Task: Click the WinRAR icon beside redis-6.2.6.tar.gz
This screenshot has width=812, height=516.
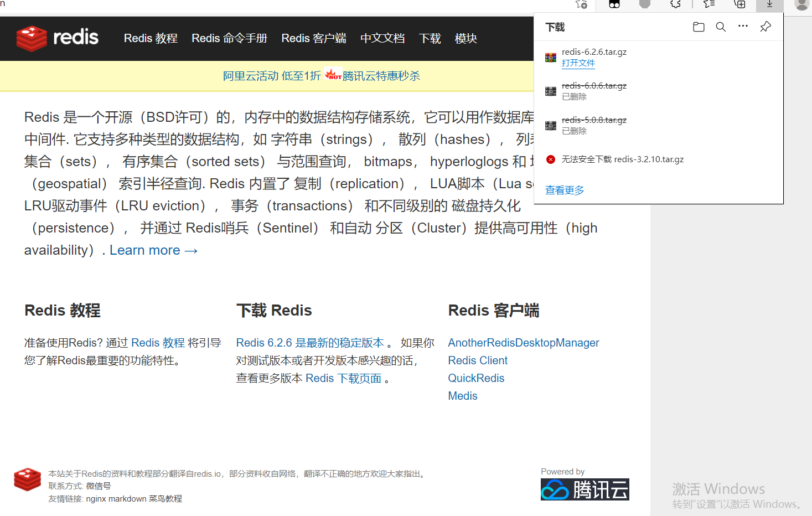Action: (550, 57)
